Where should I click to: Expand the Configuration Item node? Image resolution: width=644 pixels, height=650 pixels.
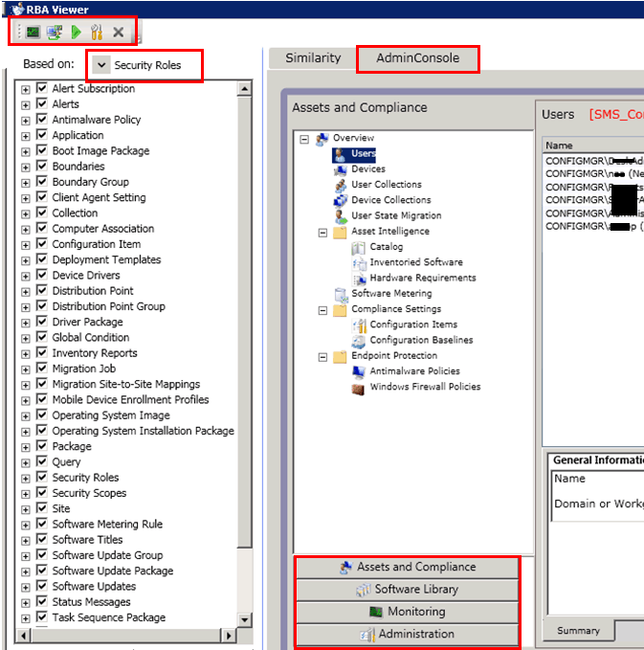(26, 245)
